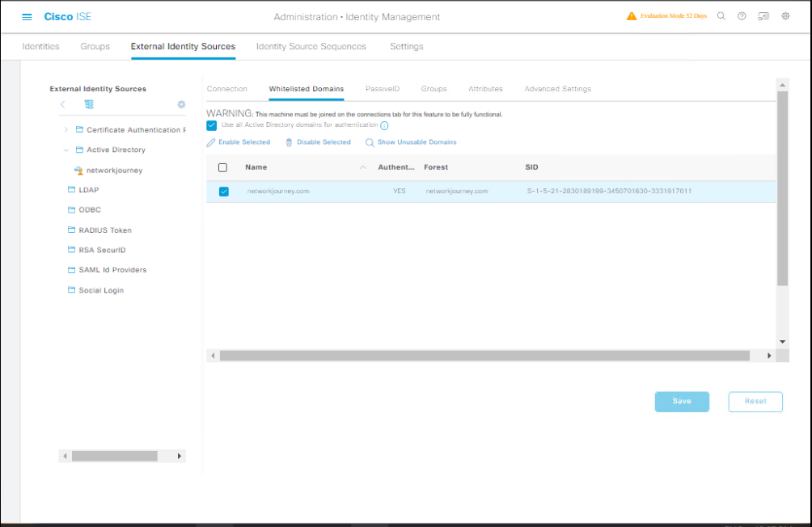Image resolution: width=812 pixels, height=527 pixels.
Task: Expand the Certificate Authentication tree node
Action: click(x=66, y=129)
